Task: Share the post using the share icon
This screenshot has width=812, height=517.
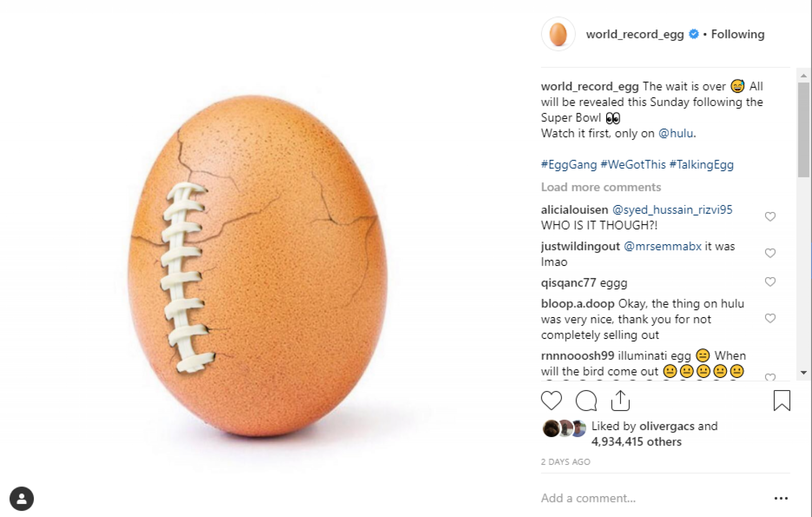Action: click(x=620, y=401)
